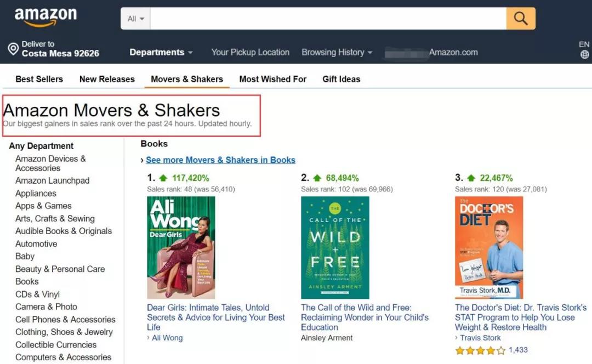Click the Call of the Wild + Free cover
The image size is (592, 364).
pos(335,247)
